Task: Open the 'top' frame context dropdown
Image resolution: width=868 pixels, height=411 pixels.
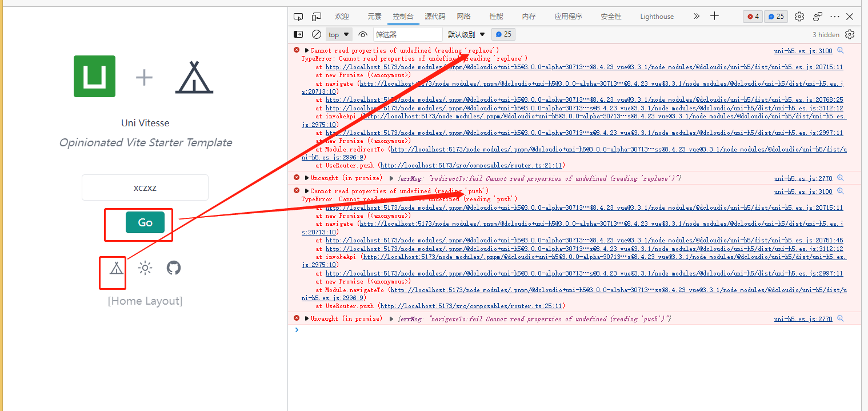Action: [x=338, y=34]
